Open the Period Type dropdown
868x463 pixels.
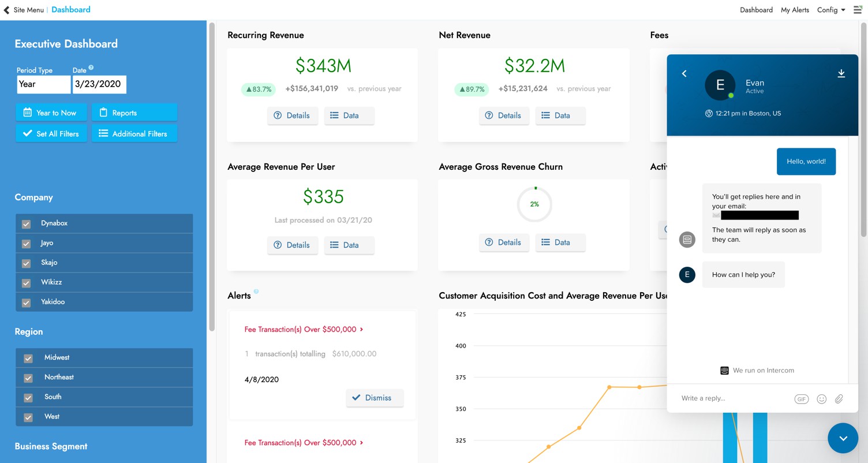(43, 84)
